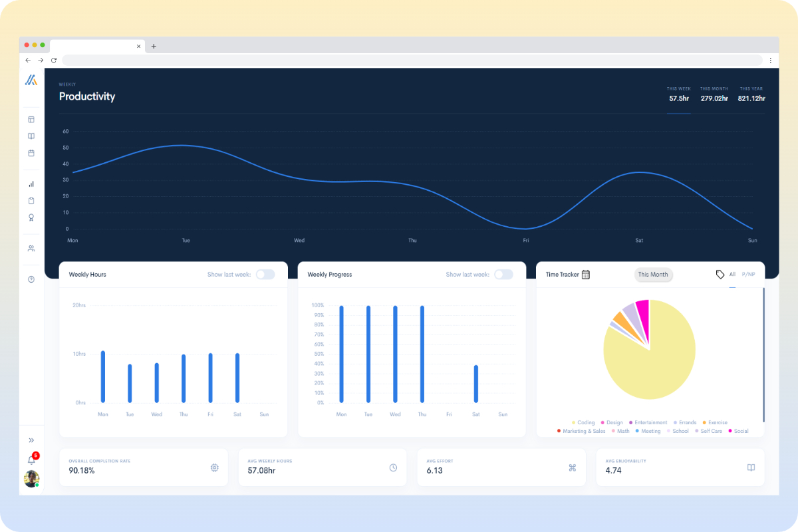This screenshot has width=798, height=532.
Task: Select the book/journal icon in the sidebar
Action: click(x=31, y=136)
